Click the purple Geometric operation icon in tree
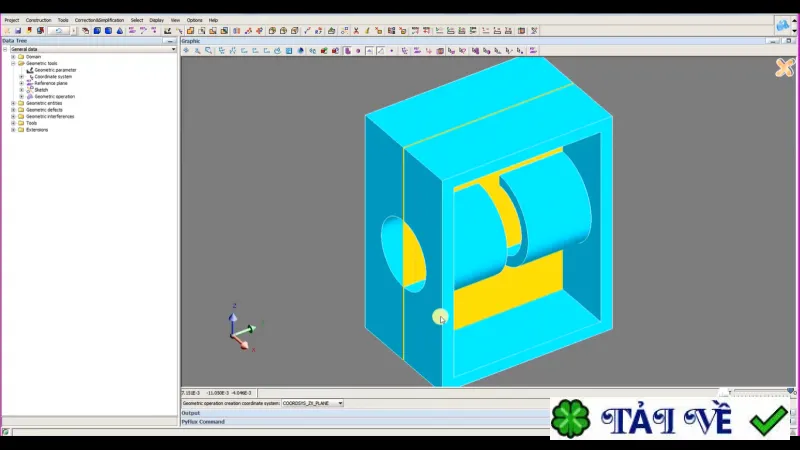 click(30, 96)
